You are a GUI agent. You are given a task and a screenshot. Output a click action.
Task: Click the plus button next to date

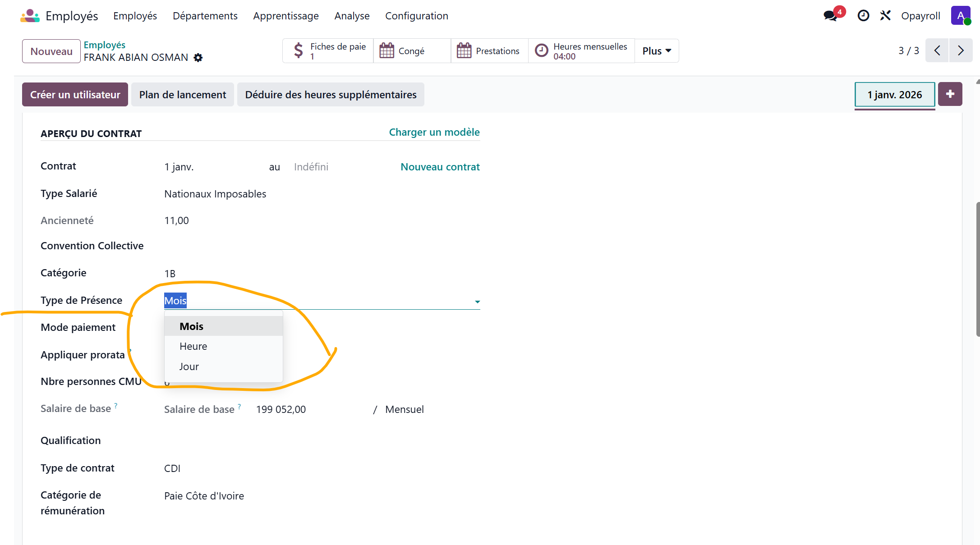[x=950, y=94]
